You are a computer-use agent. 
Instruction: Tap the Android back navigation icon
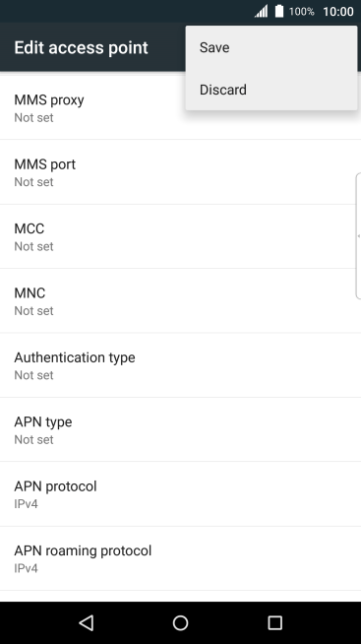87,622
